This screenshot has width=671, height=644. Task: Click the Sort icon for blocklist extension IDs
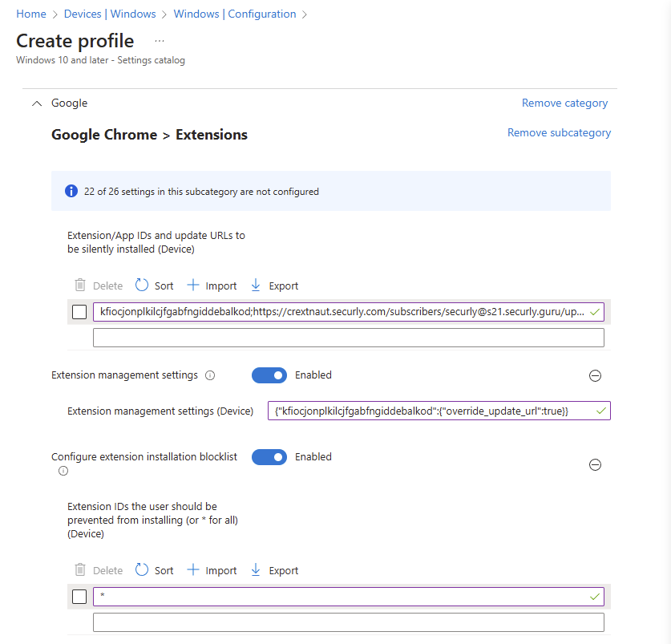click(142, 570)
